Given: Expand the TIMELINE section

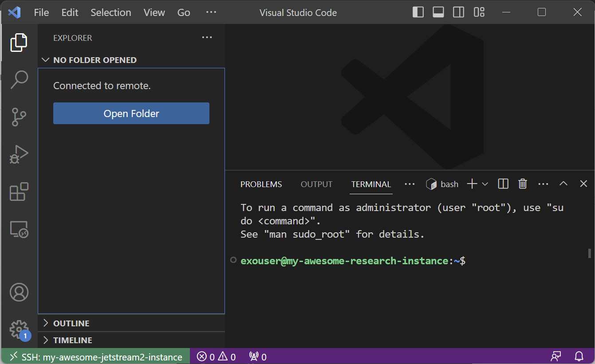Looking at the screenshot, I should click(131, 340).
